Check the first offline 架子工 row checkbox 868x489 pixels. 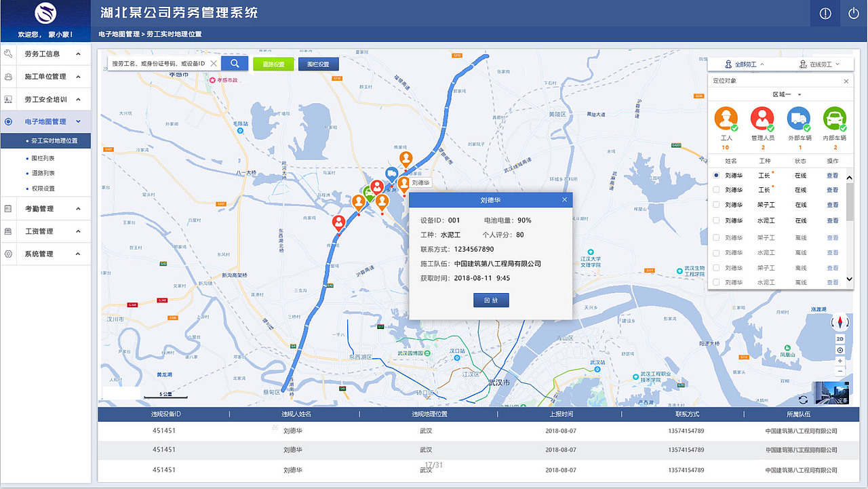pyautogui.click(x=716, y=237)
